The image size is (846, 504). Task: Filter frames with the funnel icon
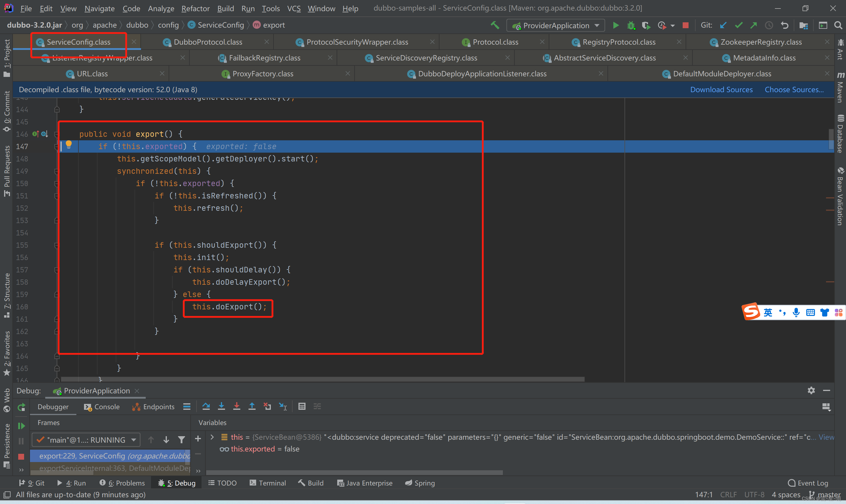[x=182, y=440]
